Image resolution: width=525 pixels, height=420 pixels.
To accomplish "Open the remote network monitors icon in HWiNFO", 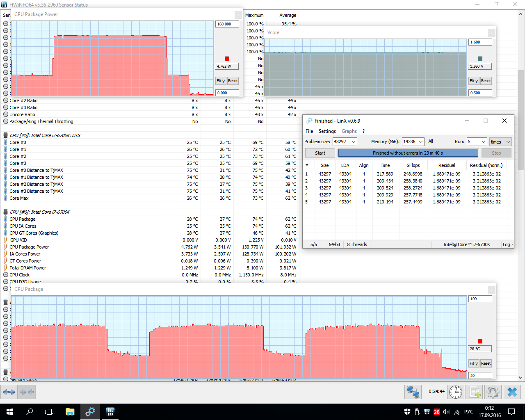I will coord(413,392).
